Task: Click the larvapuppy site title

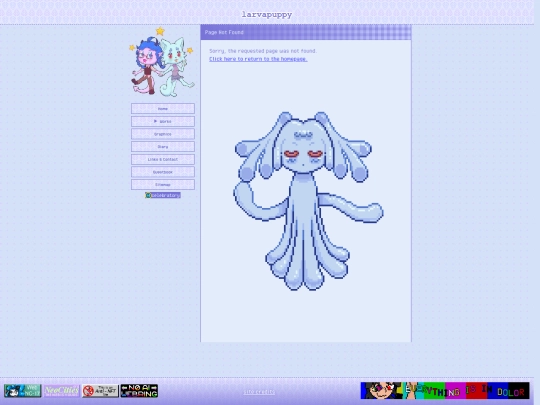Action: pos(267,14)
